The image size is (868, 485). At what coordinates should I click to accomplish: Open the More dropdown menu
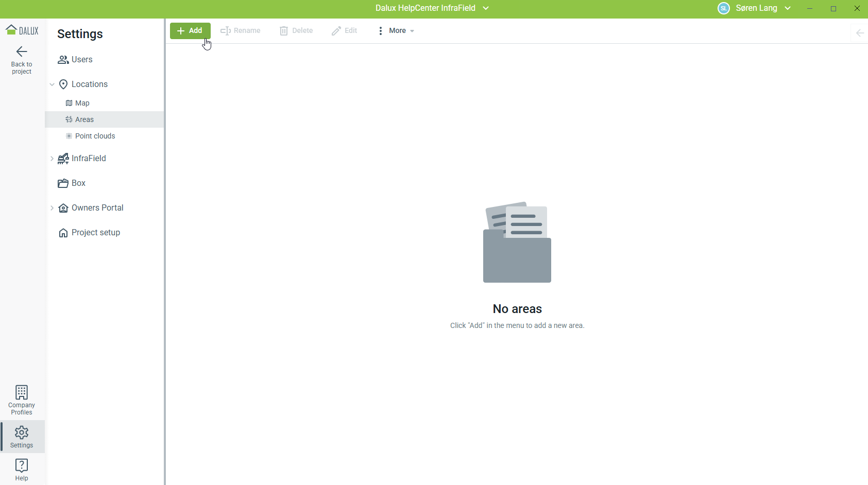[x=396, y=31]
